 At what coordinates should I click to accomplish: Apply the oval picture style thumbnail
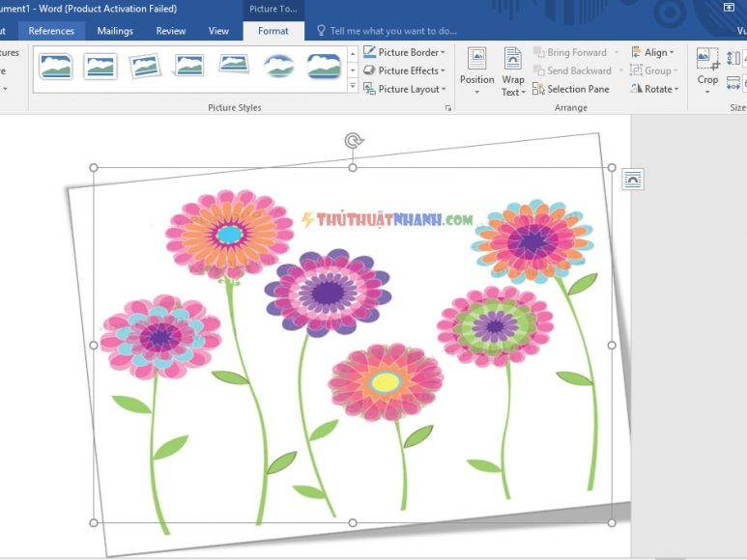[279, 66]
